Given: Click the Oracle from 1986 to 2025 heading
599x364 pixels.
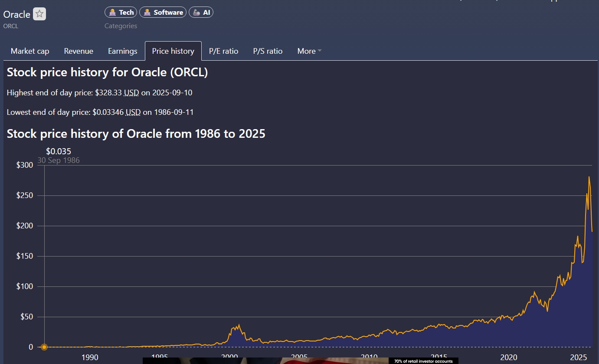Looking at the screenshot, I should click(x=136, y=133).
